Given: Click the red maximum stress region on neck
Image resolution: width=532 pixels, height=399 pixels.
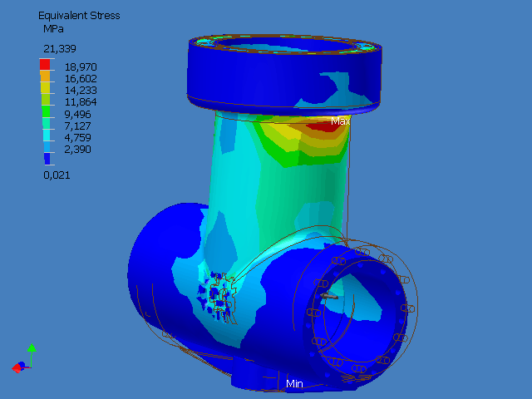Looking at the screenshot, I should (x=325, y=126).
